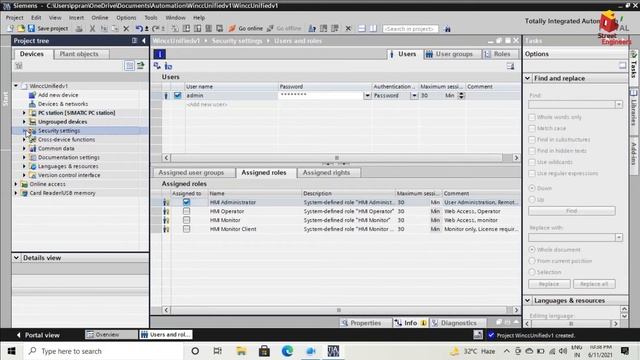Expand the PC station tree node
The height and width of the screenshot is (360, 640).
tap(24, 113)
